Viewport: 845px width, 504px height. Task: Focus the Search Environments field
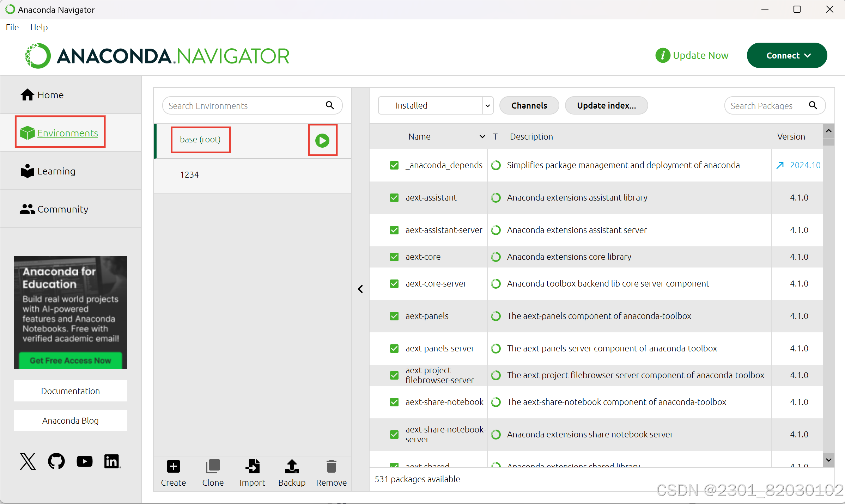[252, 105]
